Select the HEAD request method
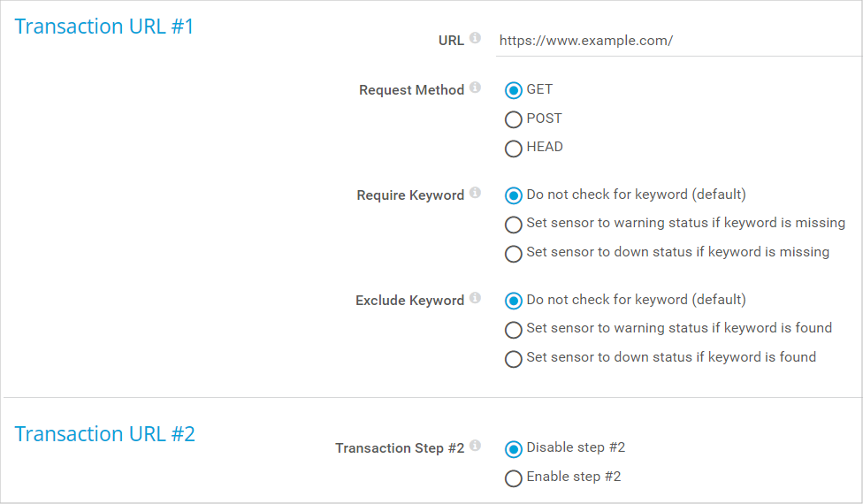863x504 pixels. pyautogui.click(x=513, y=149)
